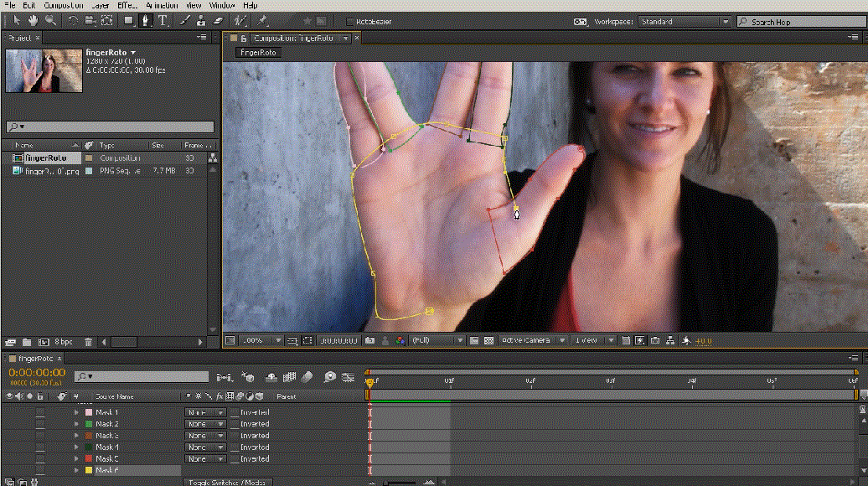This screenshot has height=486, width=868.
Task: Take a snapshot with camera icon
Action: pyautogui.click(x=369, y=340)
